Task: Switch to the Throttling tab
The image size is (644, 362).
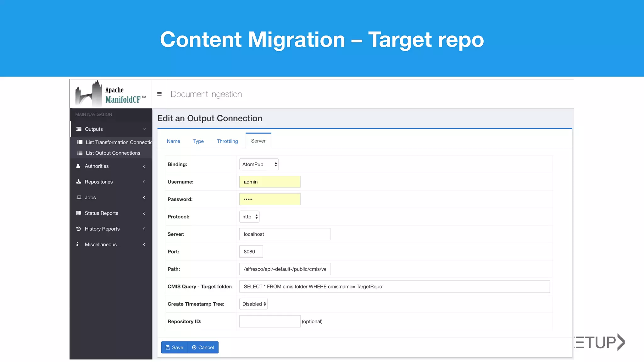Action: (227, 141)
